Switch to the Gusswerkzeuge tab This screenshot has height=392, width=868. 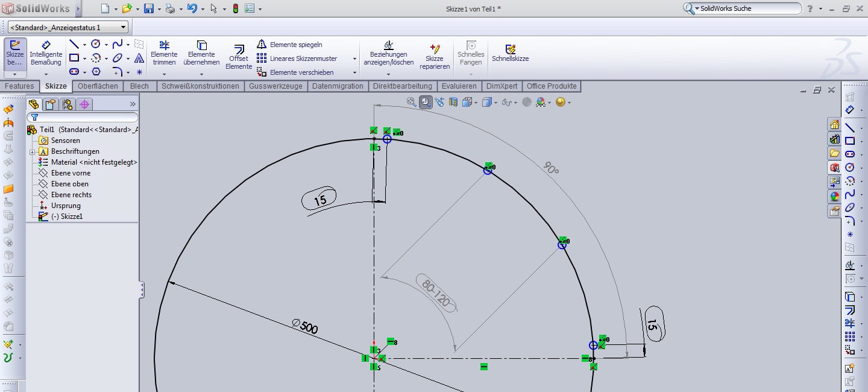tap(275, 86)
